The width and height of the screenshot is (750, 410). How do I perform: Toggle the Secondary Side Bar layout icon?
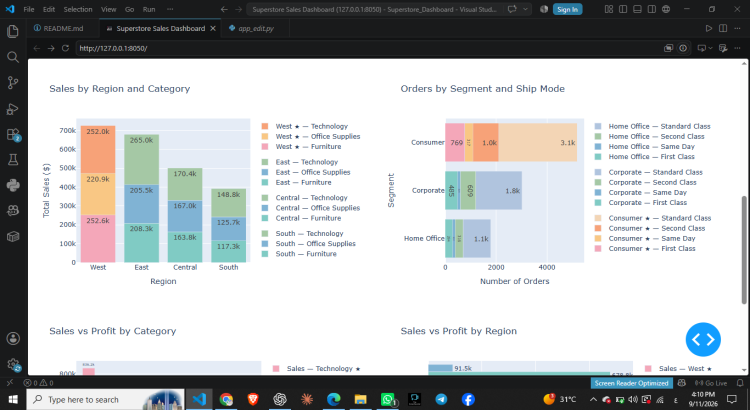point(651,9)
